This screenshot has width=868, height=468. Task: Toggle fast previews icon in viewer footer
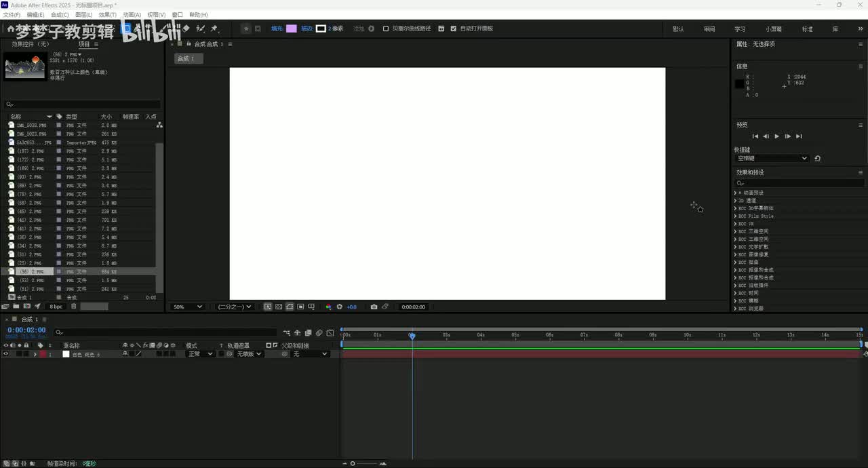coord(268,307)
